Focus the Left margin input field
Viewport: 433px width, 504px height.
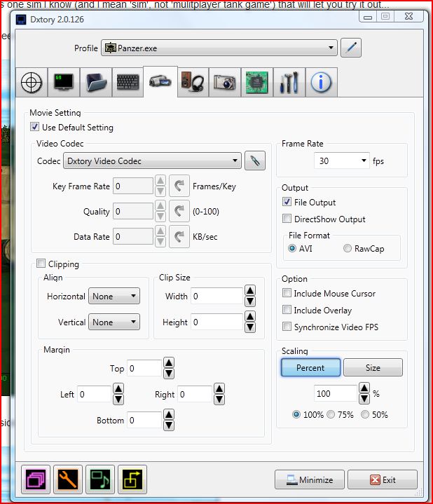[95, 394]
